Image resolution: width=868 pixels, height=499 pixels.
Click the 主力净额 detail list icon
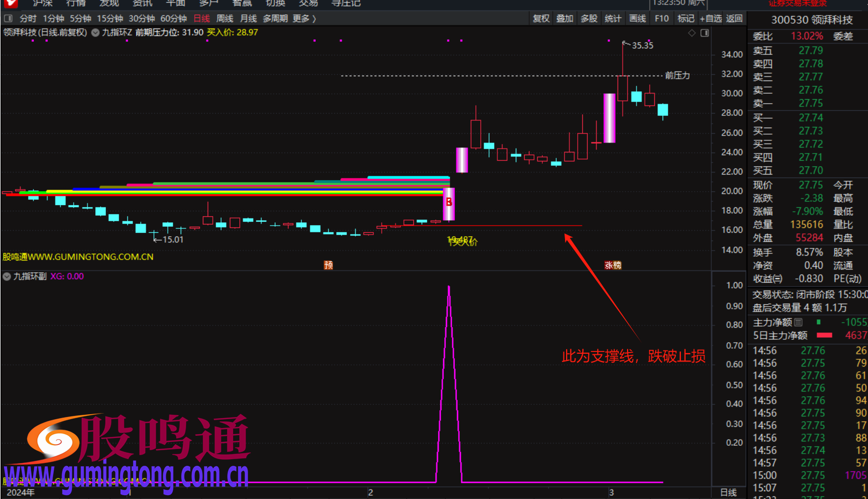click(798, 322)
